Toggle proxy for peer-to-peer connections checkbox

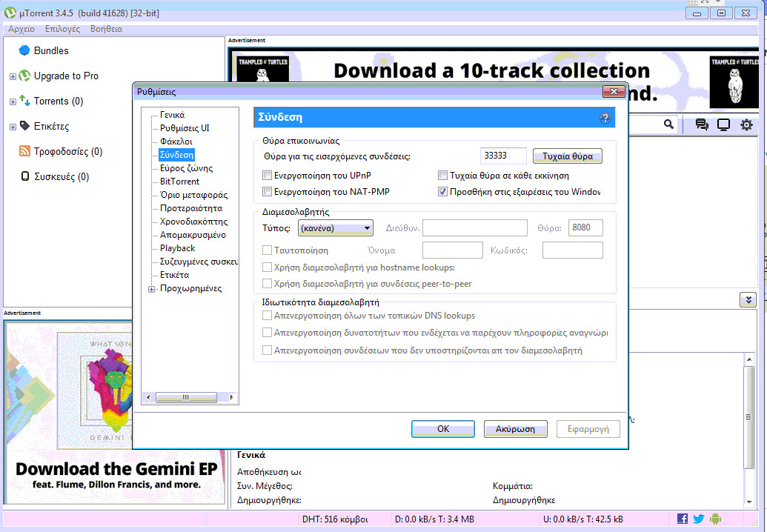coord(267,283)
